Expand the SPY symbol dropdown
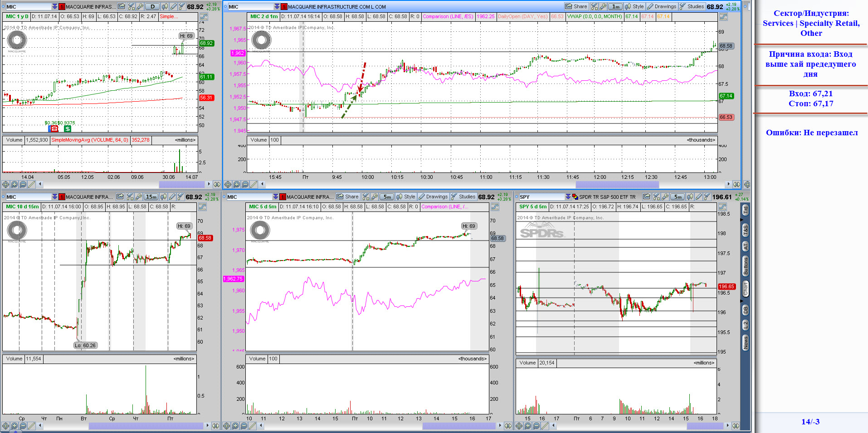Image resolution: width=868 pixels, height=433 pixels. [568, 197]
